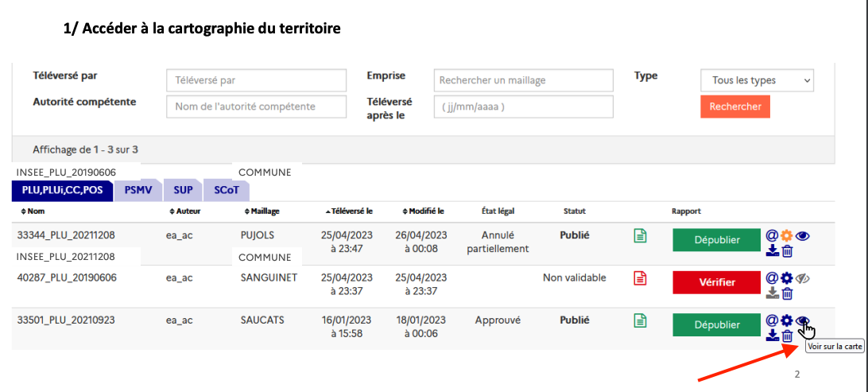Open the Type dropdown 'Tous les types'

758,80
